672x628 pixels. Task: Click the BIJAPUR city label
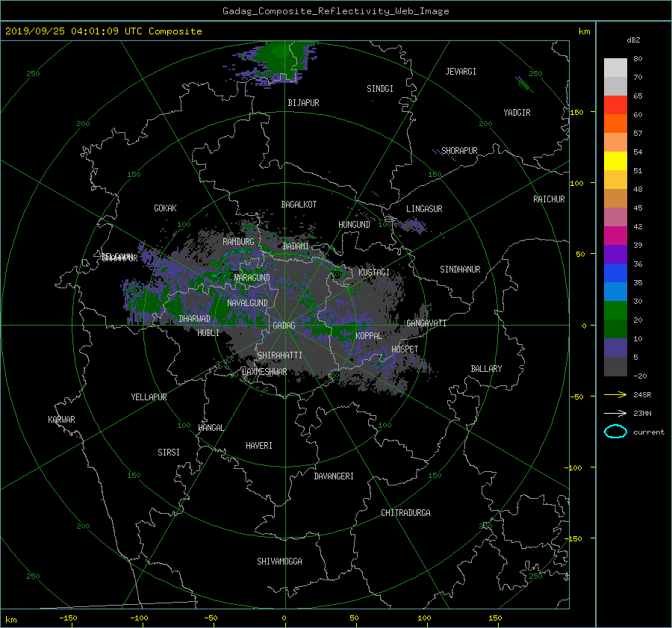point(303,103)
